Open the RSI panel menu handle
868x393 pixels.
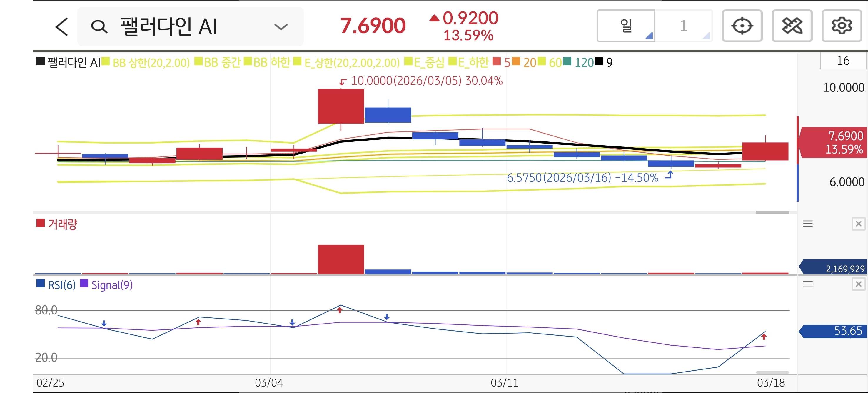pos(808,284)
